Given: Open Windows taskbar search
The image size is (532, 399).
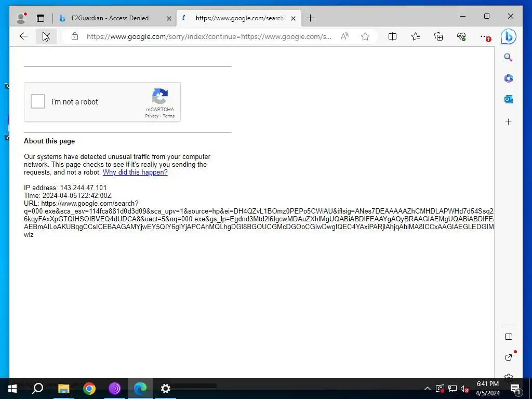Looking at the screenshot, I should coord(37,389).
